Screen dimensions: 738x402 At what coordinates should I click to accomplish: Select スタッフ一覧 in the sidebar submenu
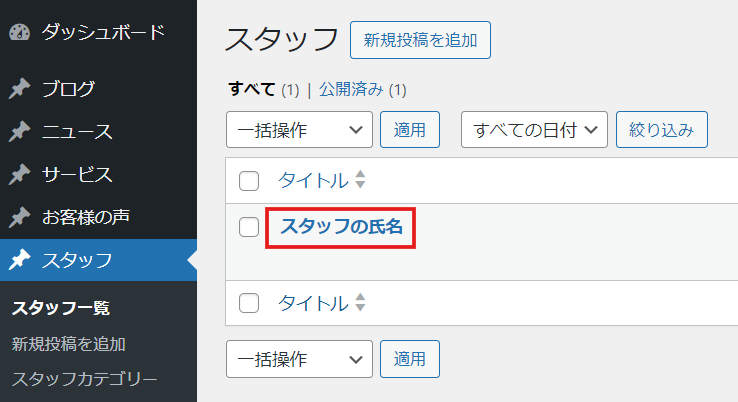[61, 308]
